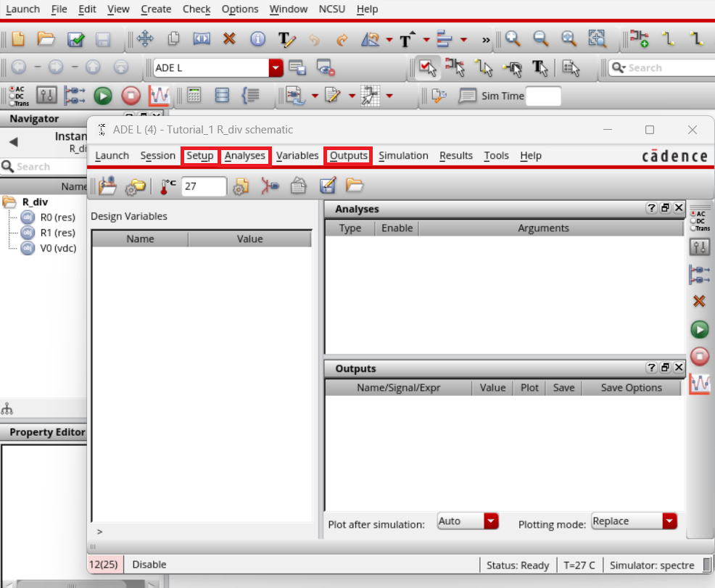Open the ADE L workspace dropdown arrow
715x588 pixels.
(x=276, y=68)
